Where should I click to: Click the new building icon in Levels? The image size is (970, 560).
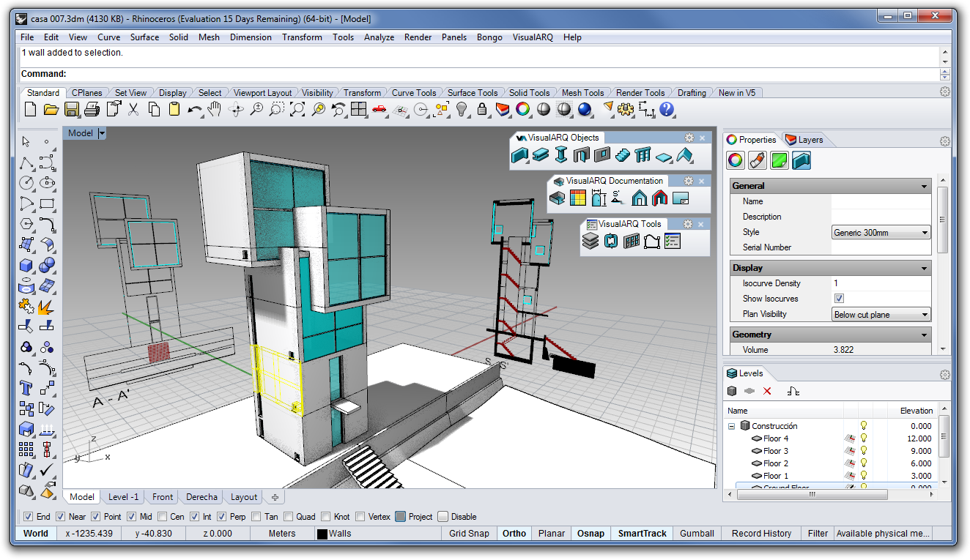(731, 392)
